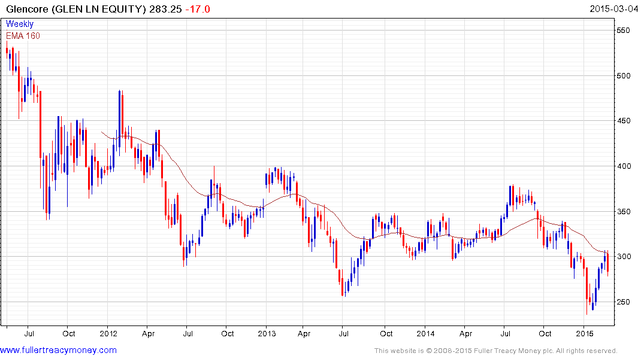Click the first Jul label on the time axis
This screenshot has height=359, width=644.
(x=29, y=333)
